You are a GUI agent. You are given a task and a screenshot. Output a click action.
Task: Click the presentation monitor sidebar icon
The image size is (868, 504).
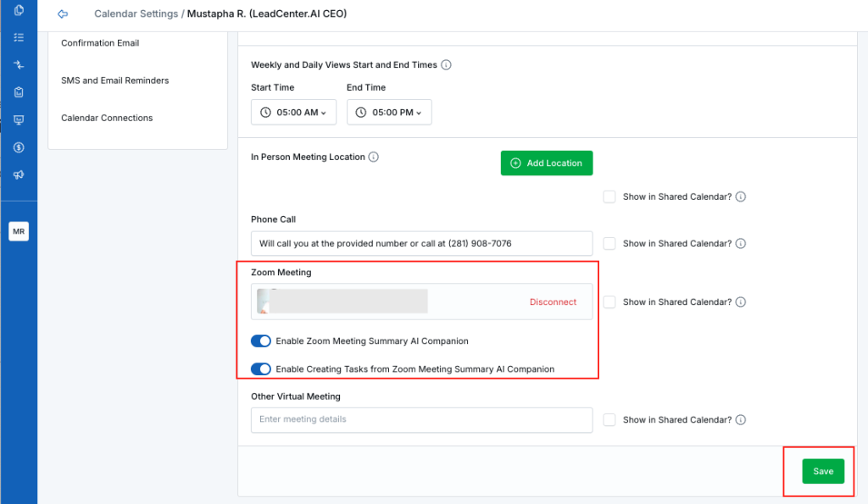click(x=19, y=119)
